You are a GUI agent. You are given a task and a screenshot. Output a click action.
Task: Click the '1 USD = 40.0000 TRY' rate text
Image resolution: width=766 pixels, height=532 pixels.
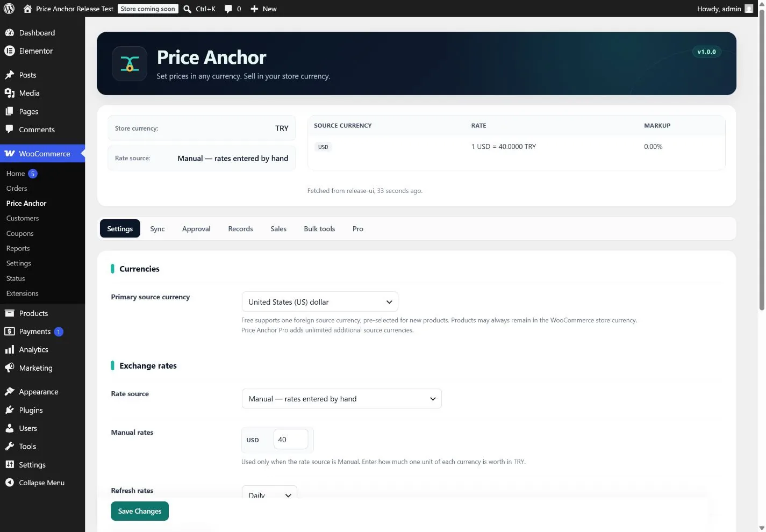pos(504,147)
